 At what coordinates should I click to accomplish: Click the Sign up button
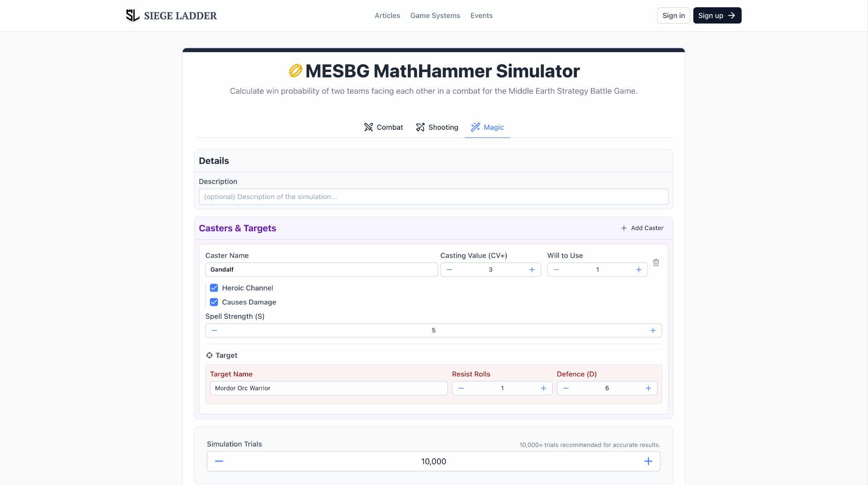point(717,15)
